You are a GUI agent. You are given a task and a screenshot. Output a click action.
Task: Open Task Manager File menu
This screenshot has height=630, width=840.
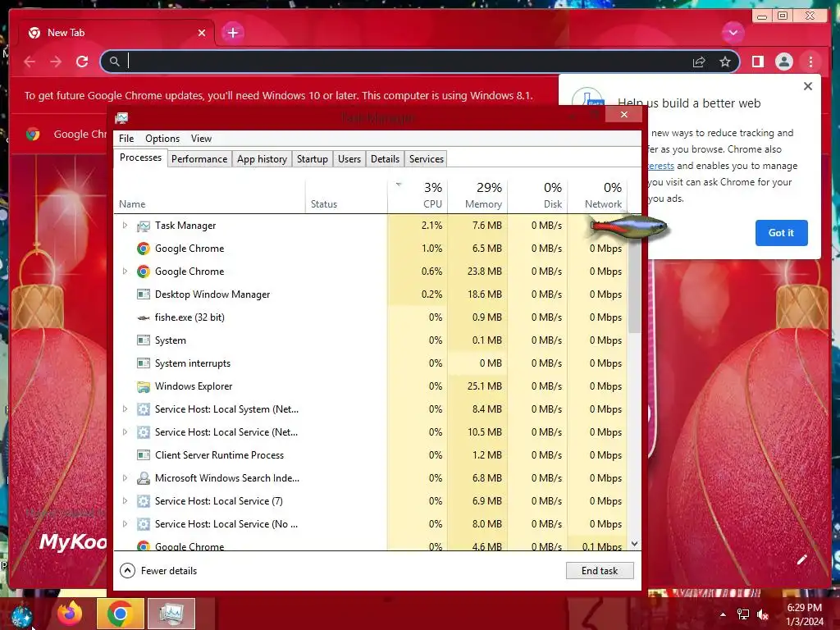click(x=126, y=138)
